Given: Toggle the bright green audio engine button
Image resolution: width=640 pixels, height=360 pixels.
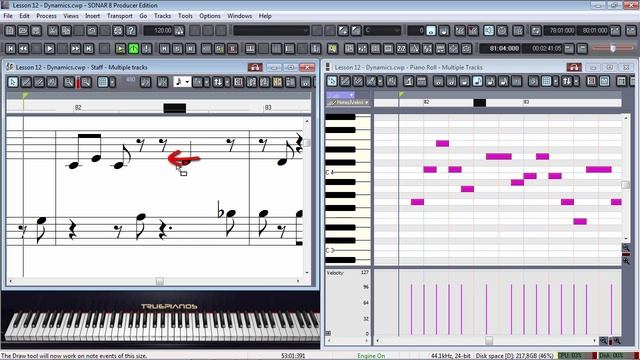Looking at the screenshot, I should point(133,49).
